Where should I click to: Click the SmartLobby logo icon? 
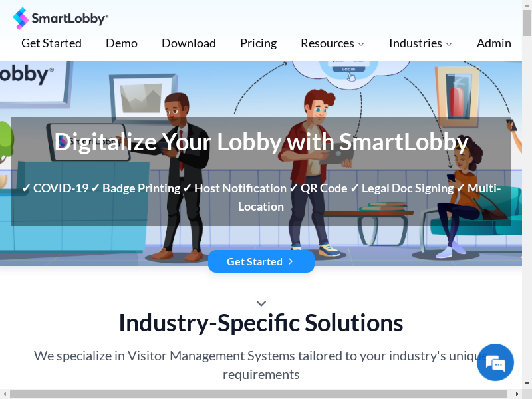click(x=21, y=19)
